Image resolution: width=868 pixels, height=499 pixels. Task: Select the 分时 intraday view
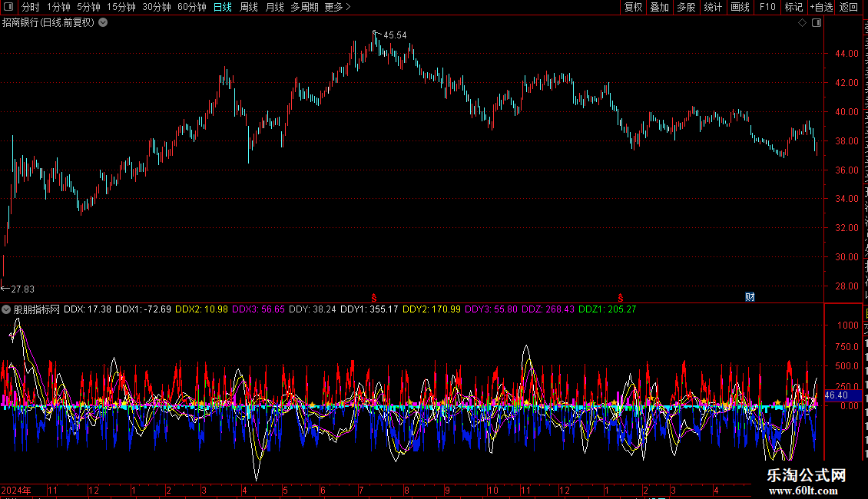click(x=31, y=7)
